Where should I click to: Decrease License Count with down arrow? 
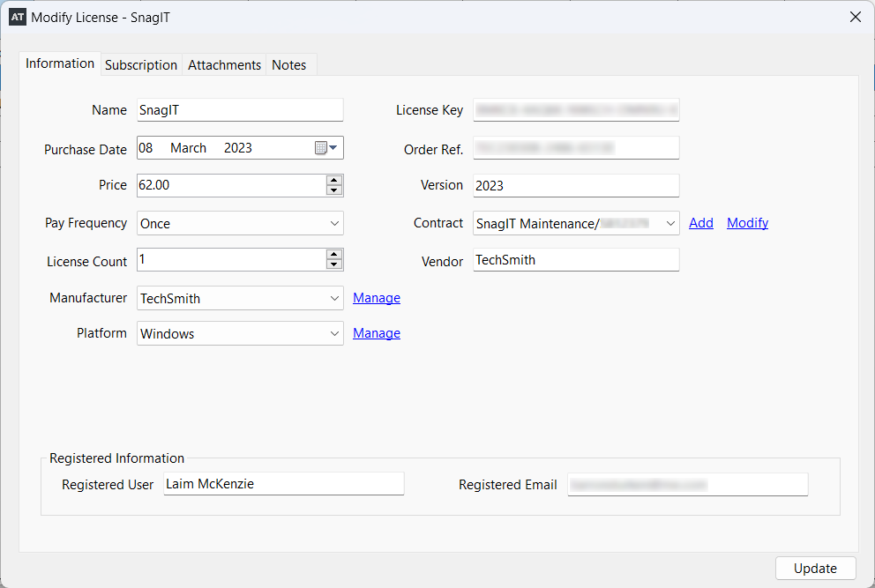click(333, 264)
